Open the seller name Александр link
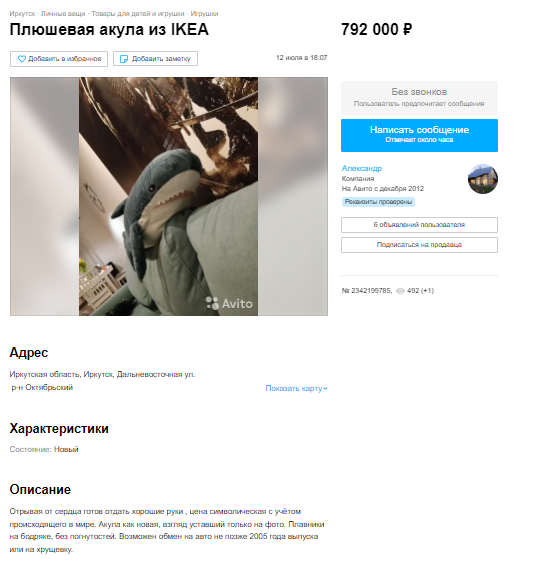538x563 pixels. (362, 168)
